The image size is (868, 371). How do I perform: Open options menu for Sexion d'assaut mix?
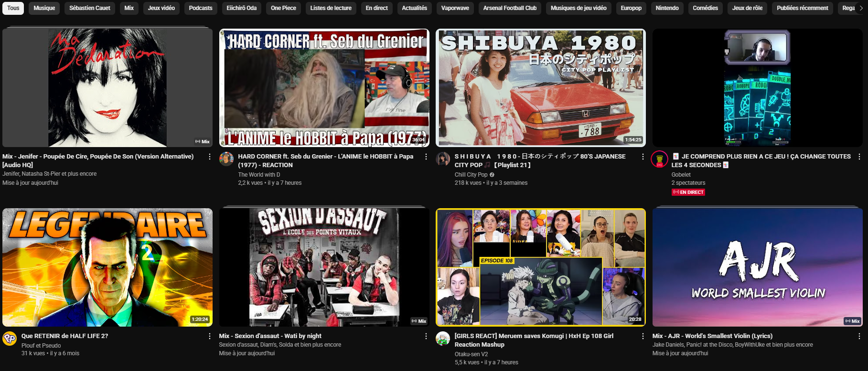tap(426, 336)
